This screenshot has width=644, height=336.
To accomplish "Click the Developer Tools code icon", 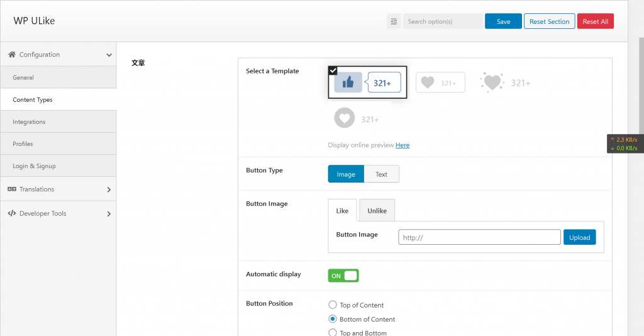I will (12, 214).
